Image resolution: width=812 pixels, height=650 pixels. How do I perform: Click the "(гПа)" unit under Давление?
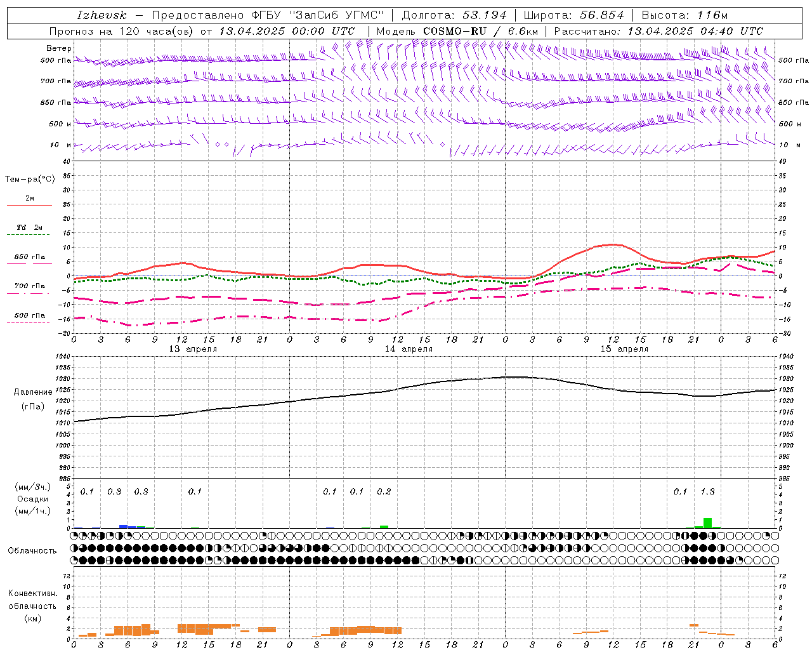tap(33, 407)
